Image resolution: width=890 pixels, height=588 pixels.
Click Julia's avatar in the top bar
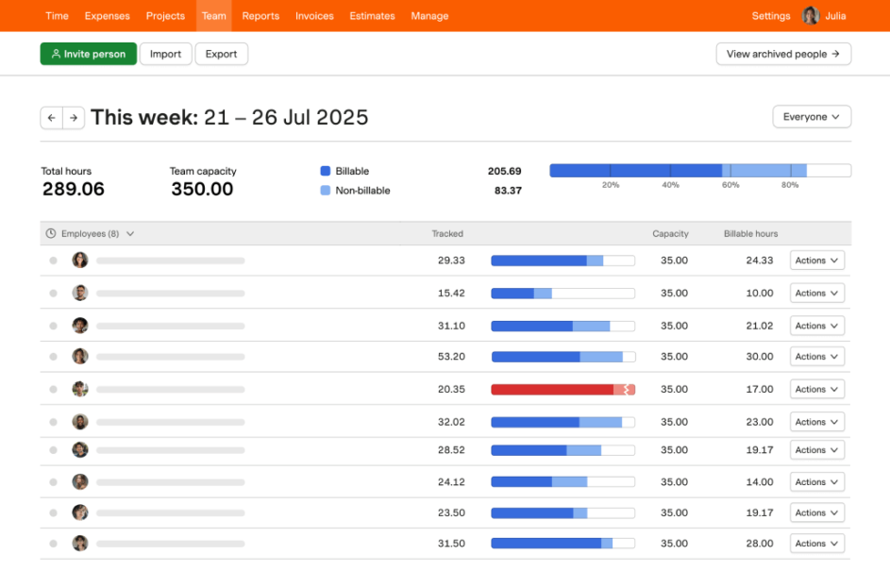tap(810, 15)
